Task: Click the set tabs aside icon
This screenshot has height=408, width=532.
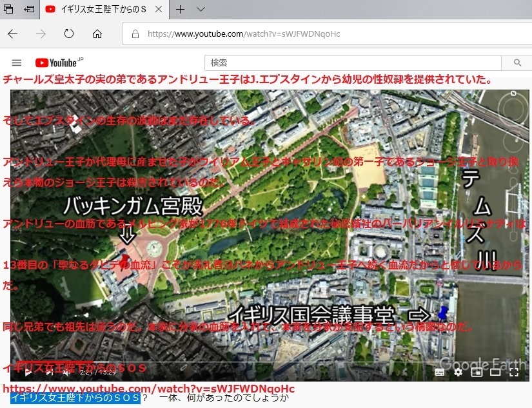Action: click(x=29, y=9)
